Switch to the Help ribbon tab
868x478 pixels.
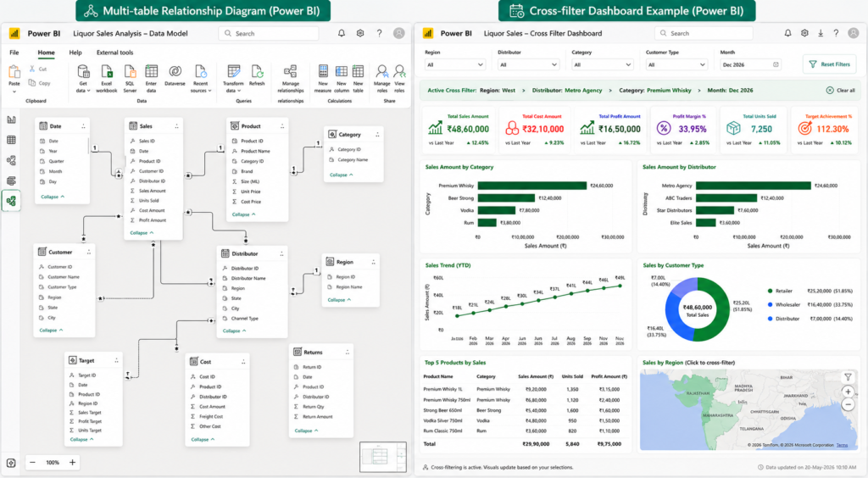tap(75, 53)
